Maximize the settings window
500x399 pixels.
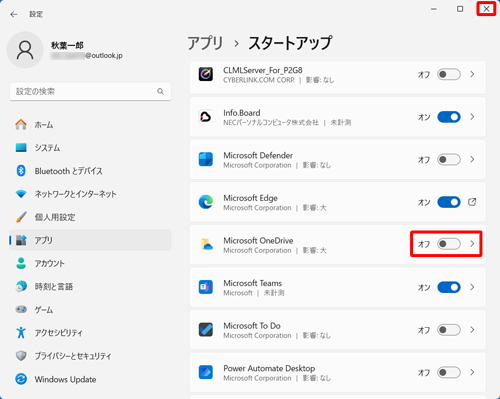click(x=460, y=9)
